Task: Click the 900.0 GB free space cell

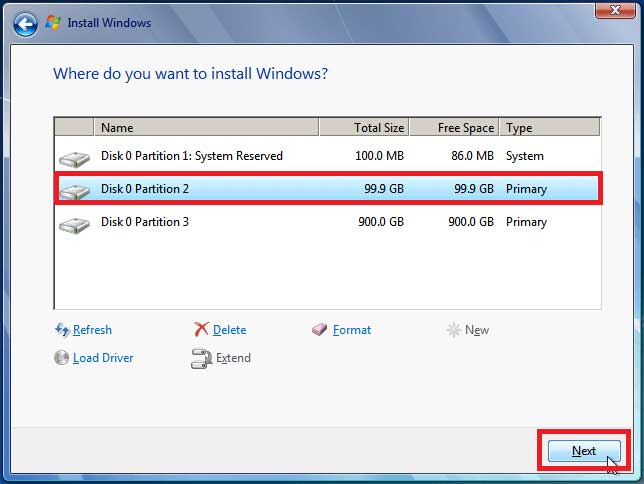Action: (x=471, y=222)
